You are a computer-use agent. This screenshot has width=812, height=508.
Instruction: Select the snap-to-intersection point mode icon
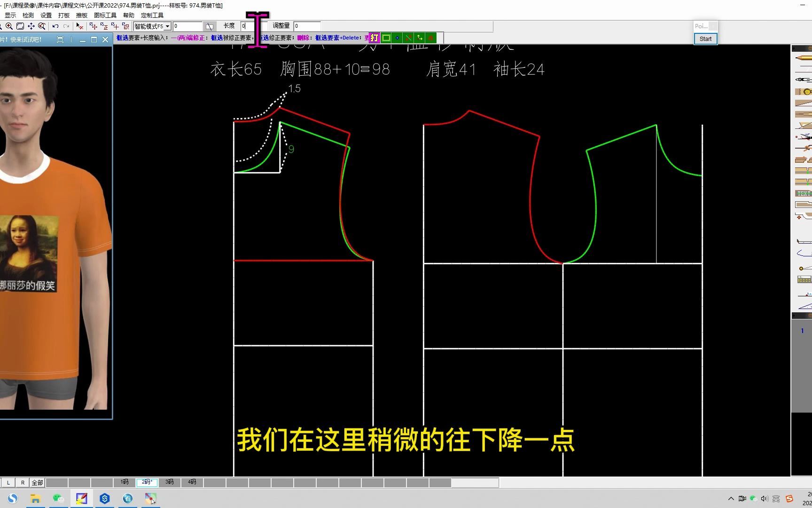[93, 26]
